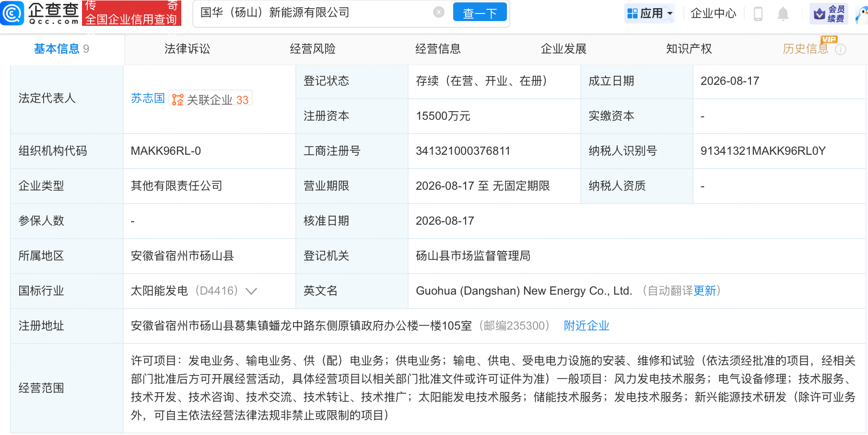The height and width of the screenshot is (435, 868).
Task: Click the 经营范围 business scope paragraph
Action: pyautogui.click(x=493, y=388)
